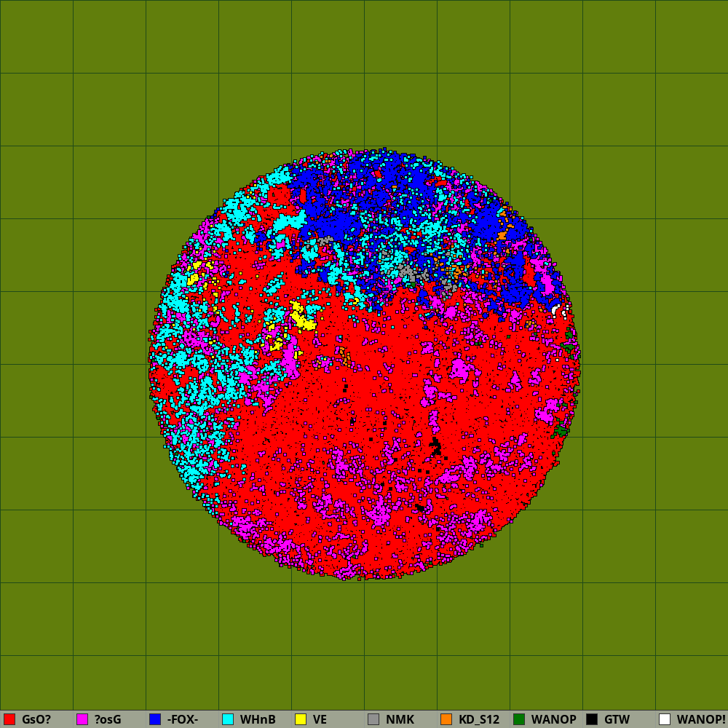Screen dimensions: 728x728
Task: Click the blue -FOX- legend swatch
Action: click(155, 719)
